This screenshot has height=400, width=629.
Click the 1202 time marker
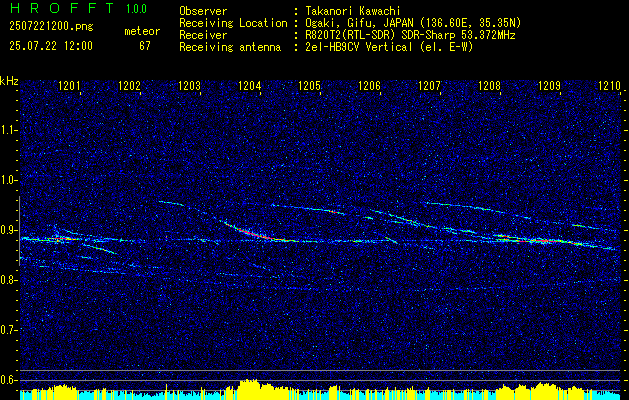(x=129, y=86)
